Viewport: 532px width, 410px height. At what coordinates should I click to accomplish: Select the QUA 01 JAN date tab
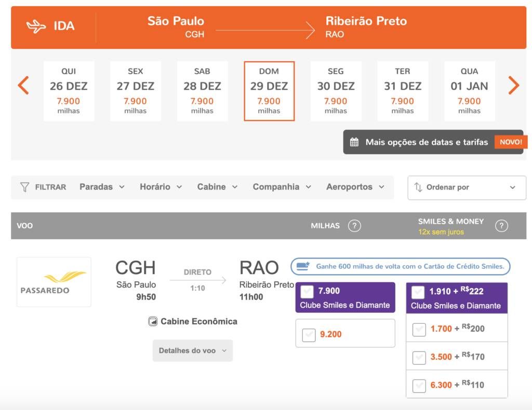pyautogui.click(x=470, y=91)
